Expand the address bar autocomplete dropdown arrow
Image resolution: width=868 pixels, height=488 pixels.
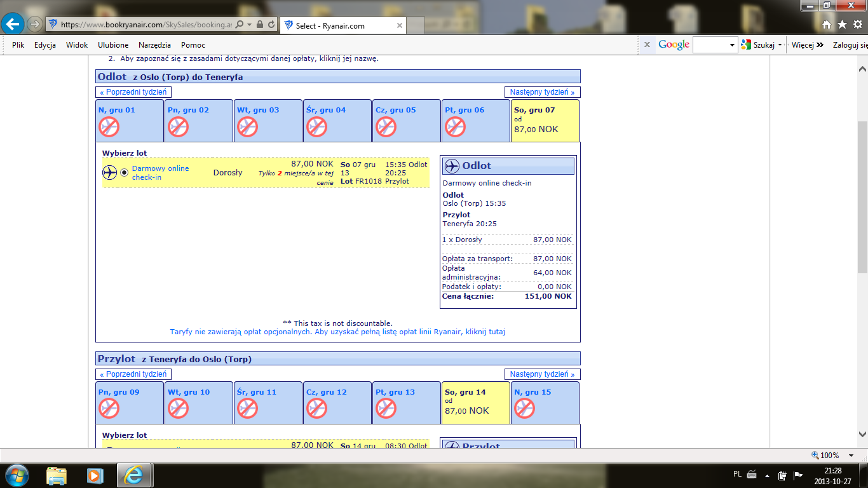pyautogui.click(x=250, y=24)
